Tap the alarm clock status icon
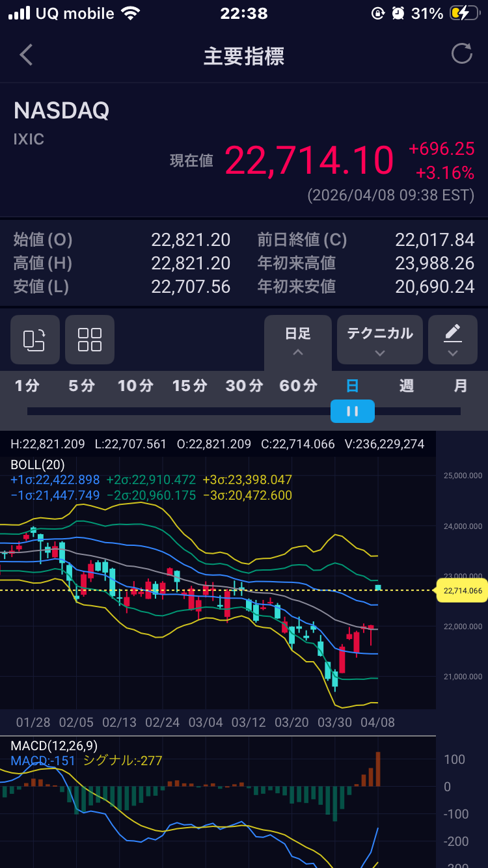 pos(398,14)
